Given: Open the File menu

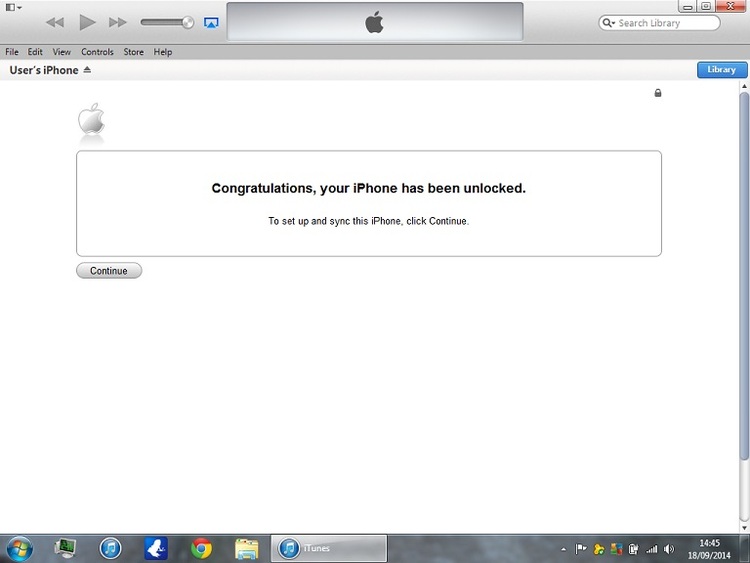Looking at the screenshot, I should pos(12,52).
